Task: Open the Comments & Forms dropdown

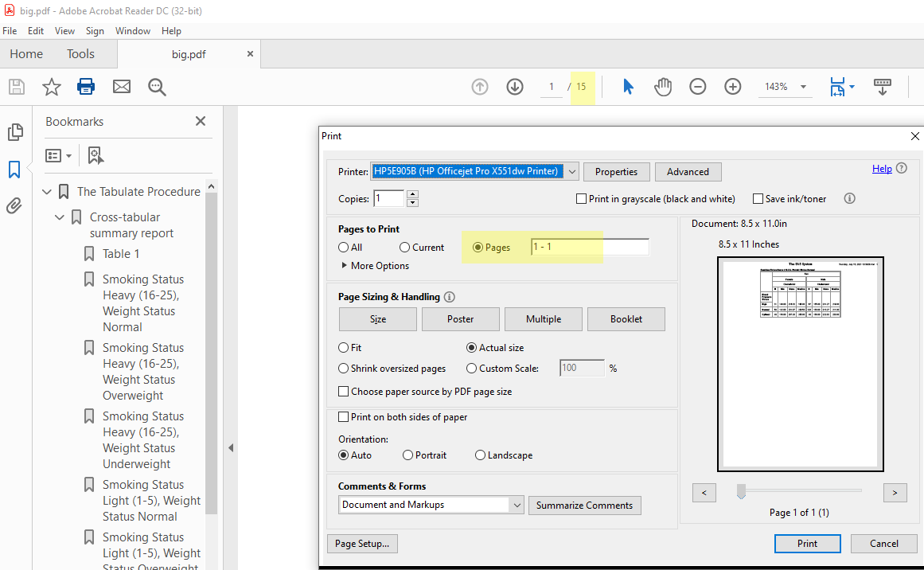Action: (x=517, y=505)
